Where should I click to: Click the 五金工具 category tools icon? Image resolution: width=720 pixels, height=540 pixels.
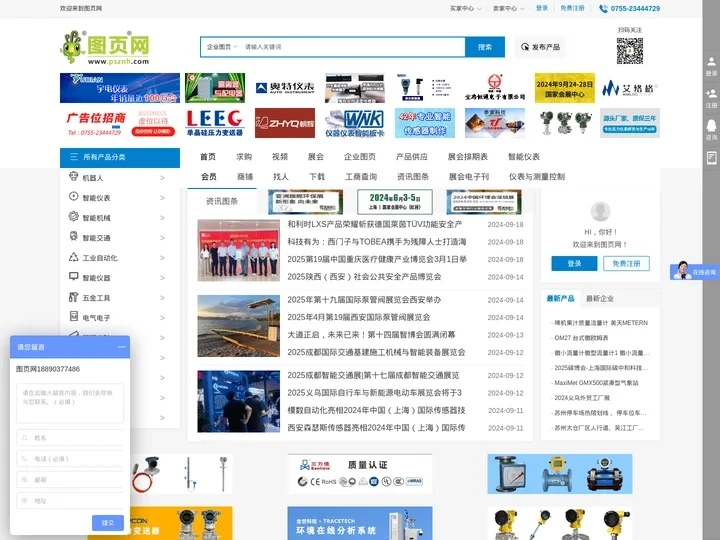coord(73,297)
